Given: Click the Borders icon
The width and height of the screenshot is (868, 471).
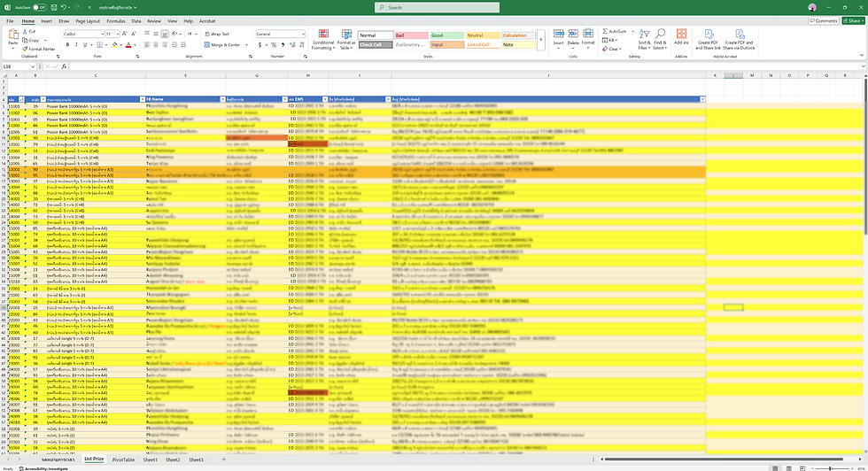Looking at the screenshot, I should click(x=99, y=45).
